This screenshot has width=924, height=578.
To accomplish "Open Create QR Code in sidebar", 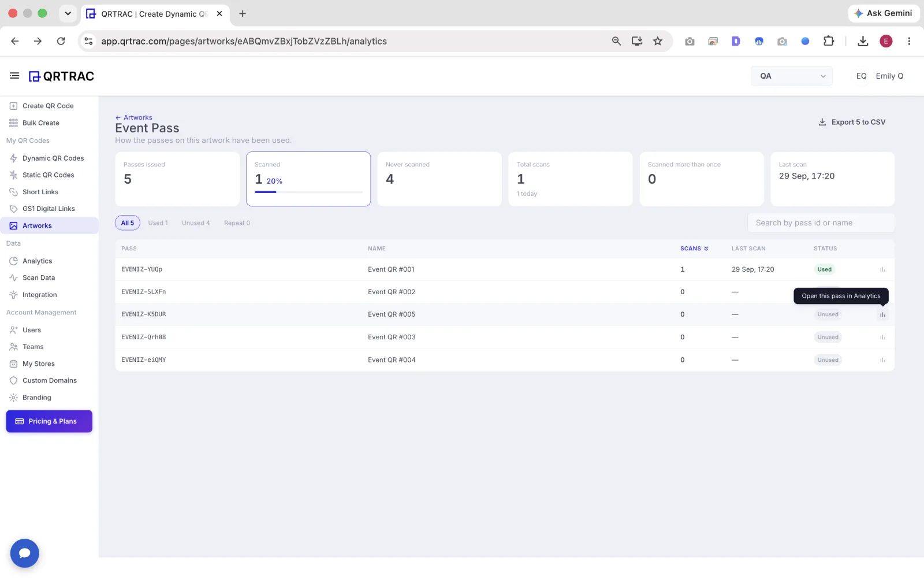I will (48, 106).
